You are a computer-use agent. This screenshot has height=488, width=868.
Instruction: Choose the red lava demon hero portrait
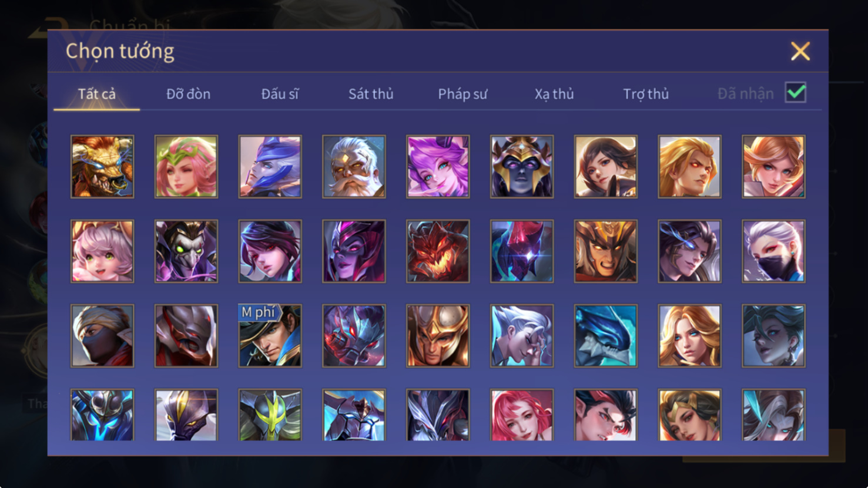point(438,251)
